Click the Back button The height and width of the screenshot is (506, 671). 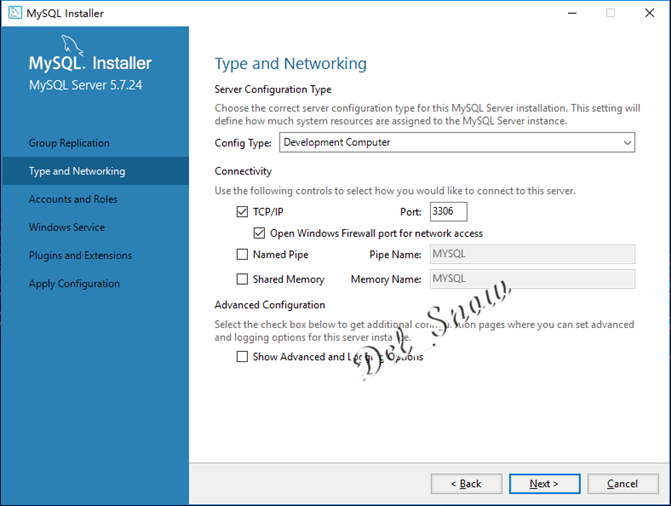[466, 484]
